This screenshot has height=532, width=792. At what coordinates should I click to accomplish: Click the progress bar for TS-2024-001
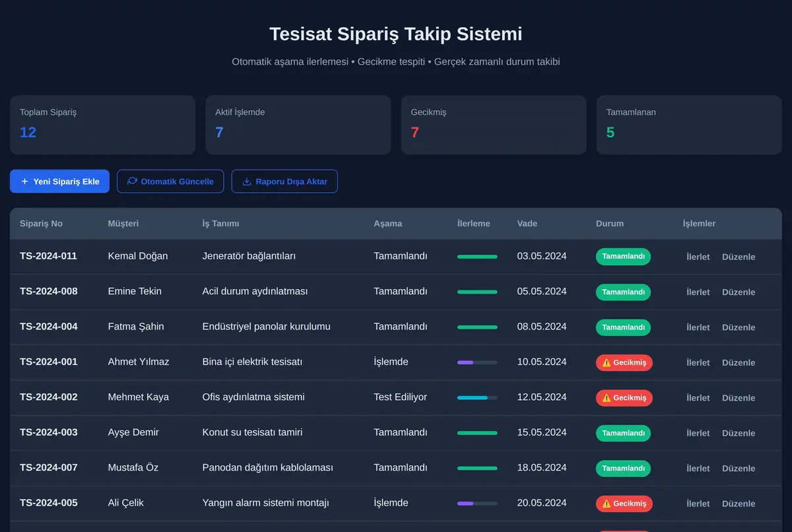click(477, 362)
